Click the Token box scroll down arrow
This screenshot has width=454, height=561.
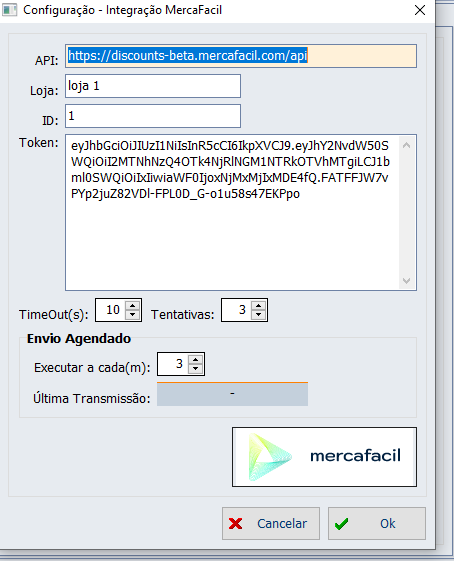406,280
